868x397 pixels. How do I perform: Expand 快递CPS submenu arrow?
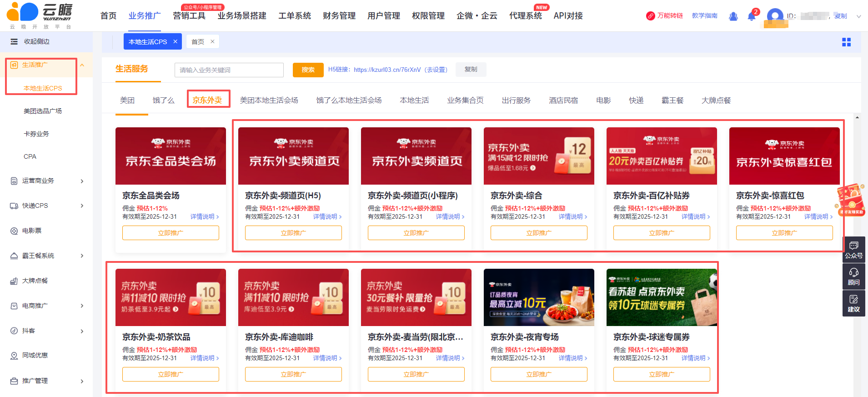pos(82,206)
